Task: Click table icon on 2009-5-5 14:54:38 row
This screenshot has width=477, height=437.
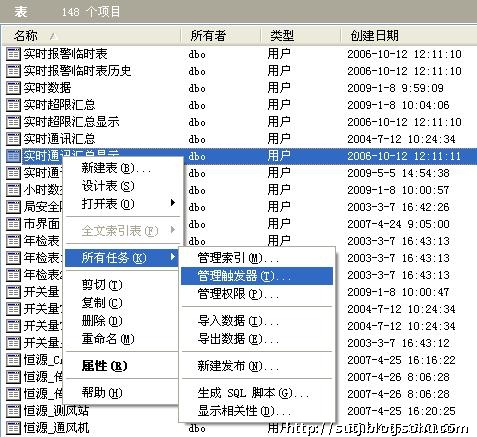Action: 13,173
